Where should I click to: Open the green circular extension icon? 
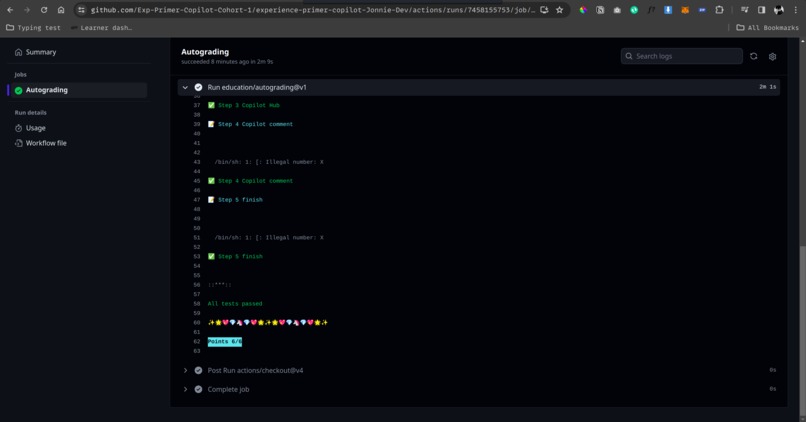[x=634, y=10]
